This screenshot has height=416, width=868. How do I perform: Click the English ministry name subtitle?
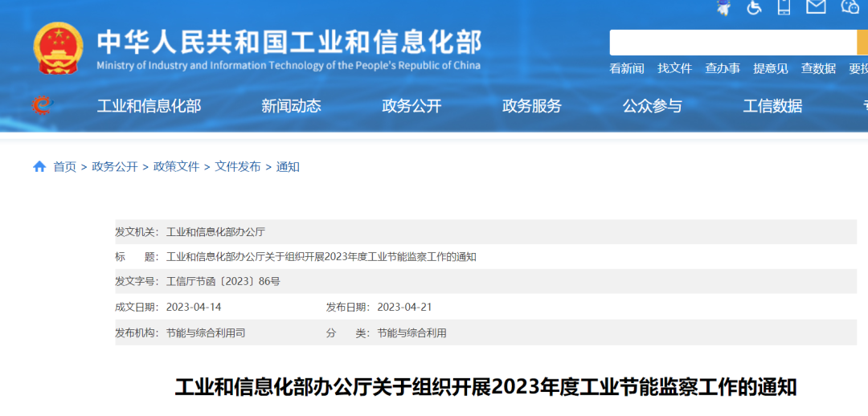click(289, 65)
